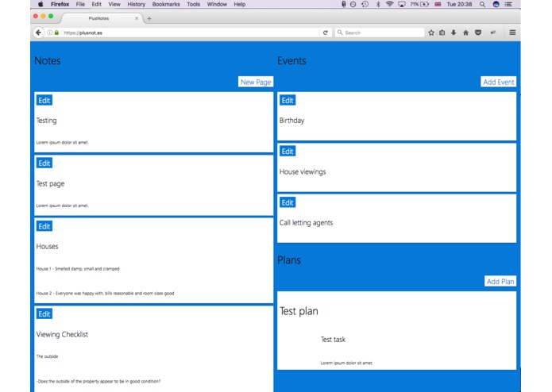The width and height of the screenshot is (552, 392).
Task: Show site information via the info icon
Action: pos(49,33)
